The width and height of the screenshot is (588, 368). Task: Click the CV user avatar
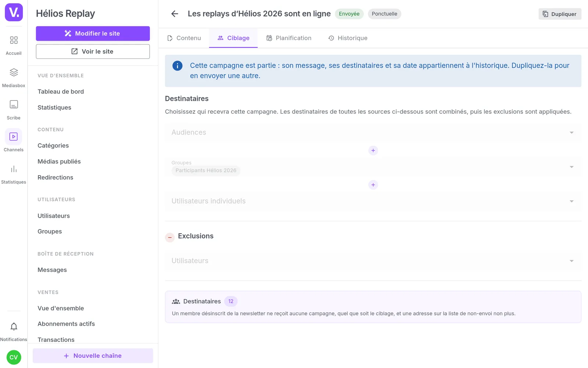14,357
